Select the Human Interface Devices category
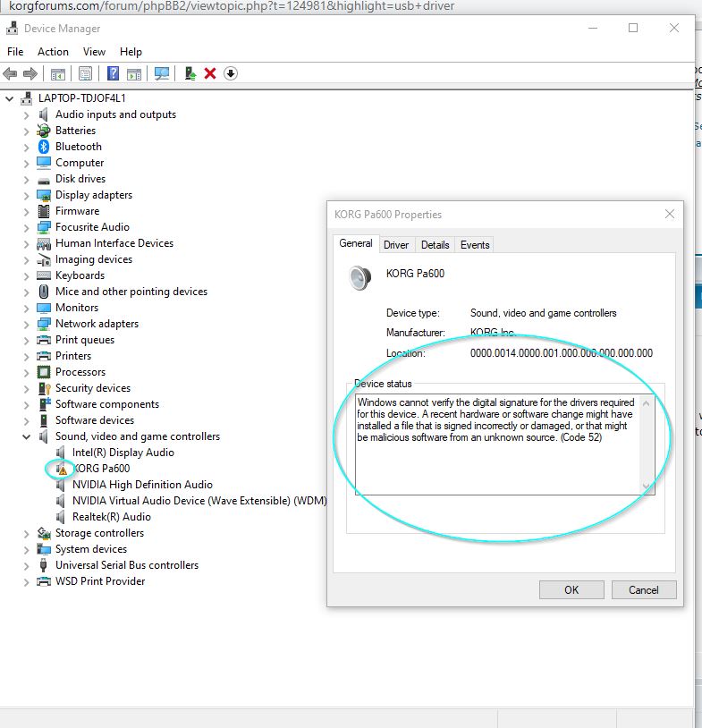 (114, 243)
